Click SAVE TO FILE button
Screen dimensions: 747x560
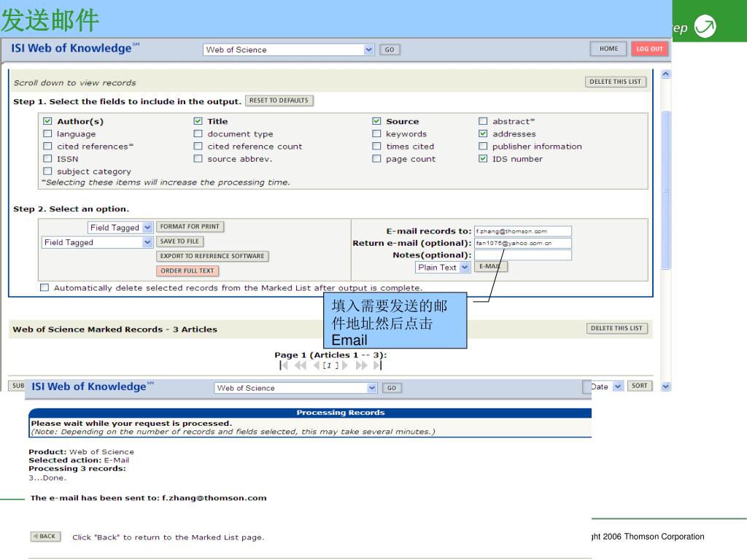(180, 241)
